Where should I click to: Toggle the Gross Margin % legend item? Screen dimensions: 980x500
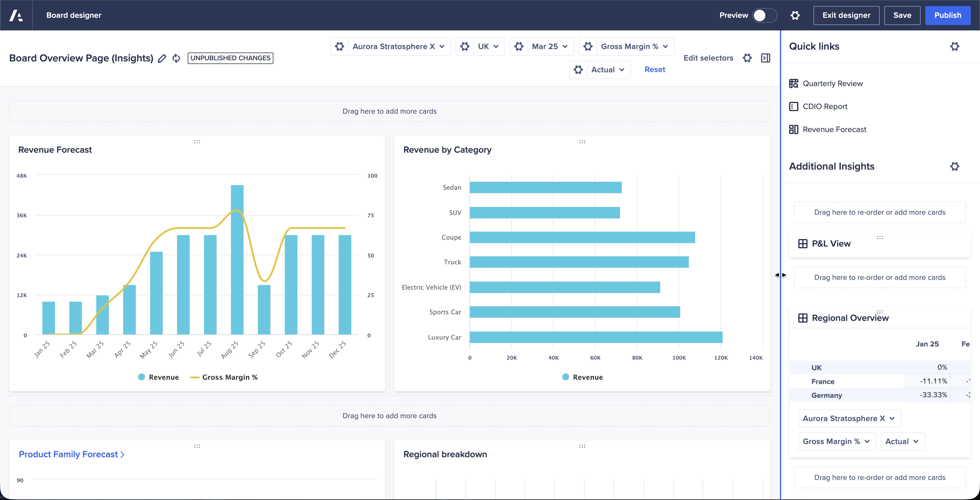[x=224, y=377]
